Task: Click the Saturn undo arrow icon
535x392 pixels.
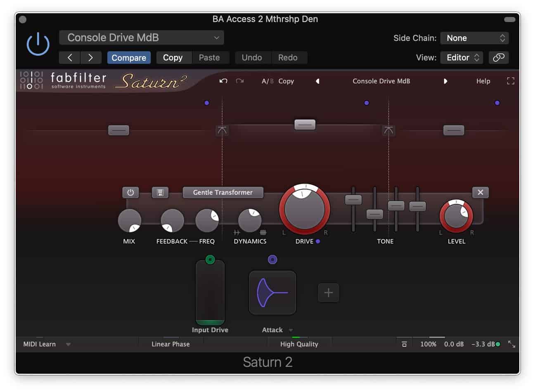Action: (x=223, y=81)
